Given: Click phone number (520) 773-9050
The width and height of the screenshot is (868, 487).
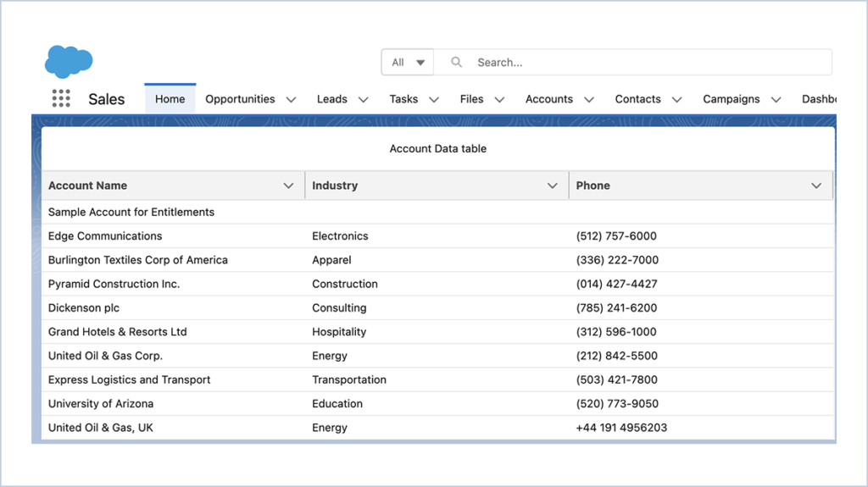Looking at the screenshot, I should 617,403.
